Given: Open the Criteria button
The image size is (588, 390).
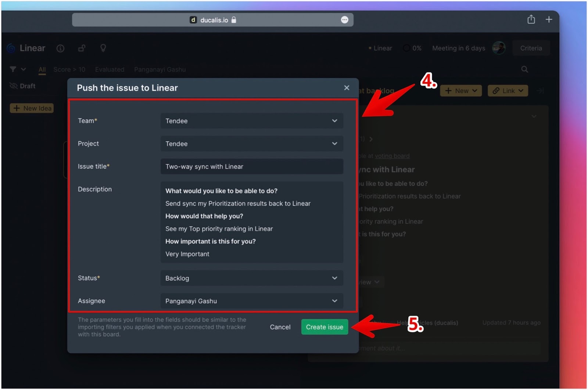Looking at the screenshot, I should (531, 48).
